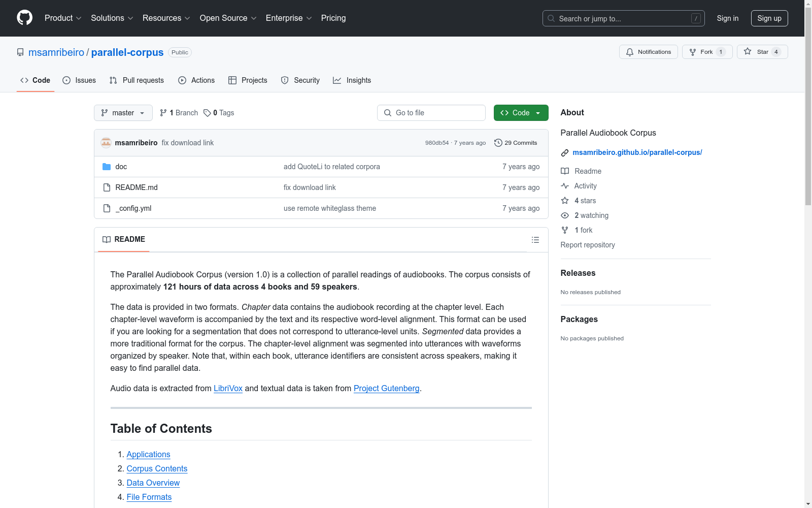The image size is (812, 508).
Task: Click the Readme book icon in About
Action: click(x=565, y=171)
